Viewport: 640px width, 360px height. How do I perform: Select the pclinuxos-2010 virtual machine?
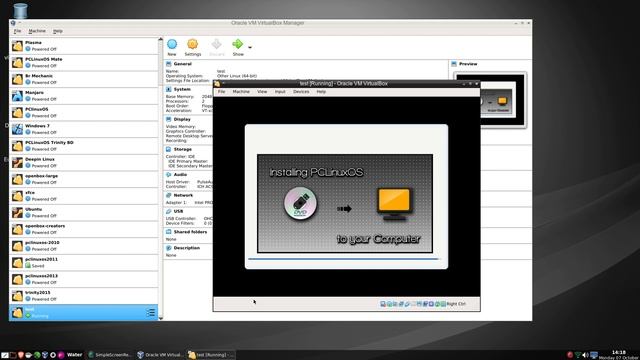84,246
